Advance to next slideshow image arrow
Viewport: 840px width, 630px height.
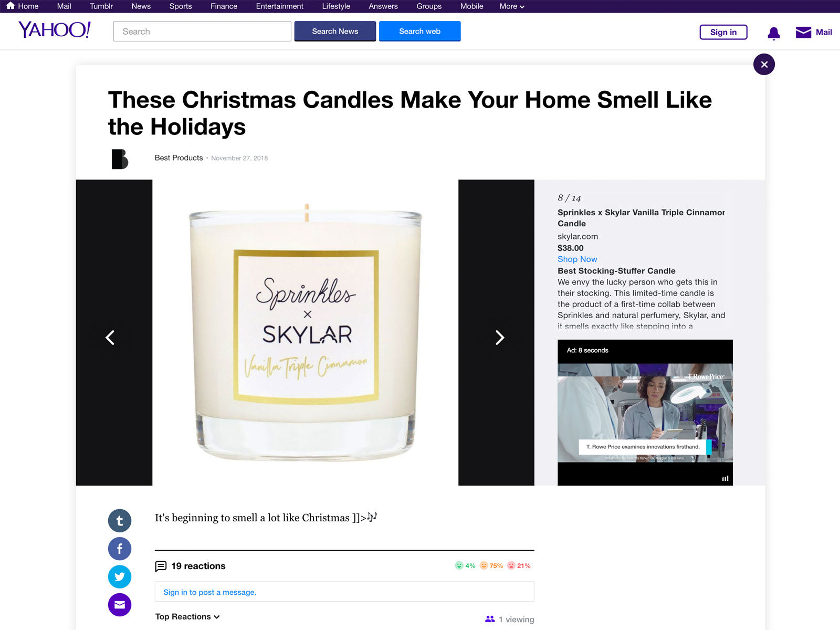point(500,338)
